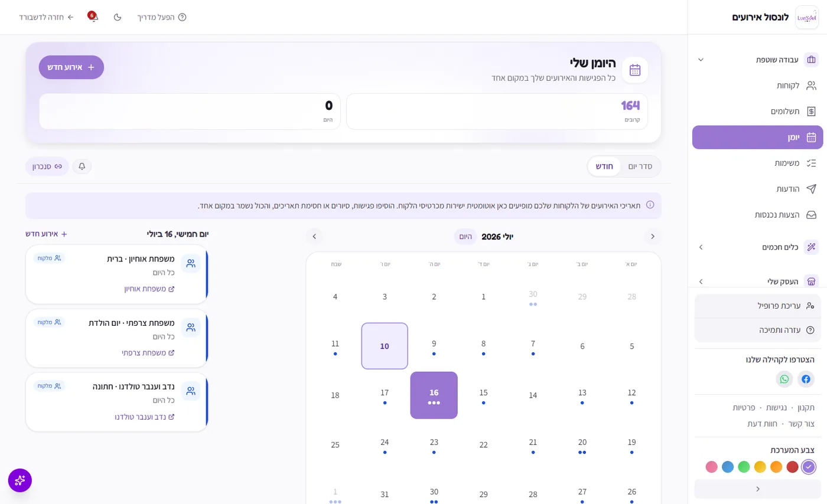Click the הפעל מדריך help guide button
Viewport: 827px width, 504px height.
(x=162, y=17)
